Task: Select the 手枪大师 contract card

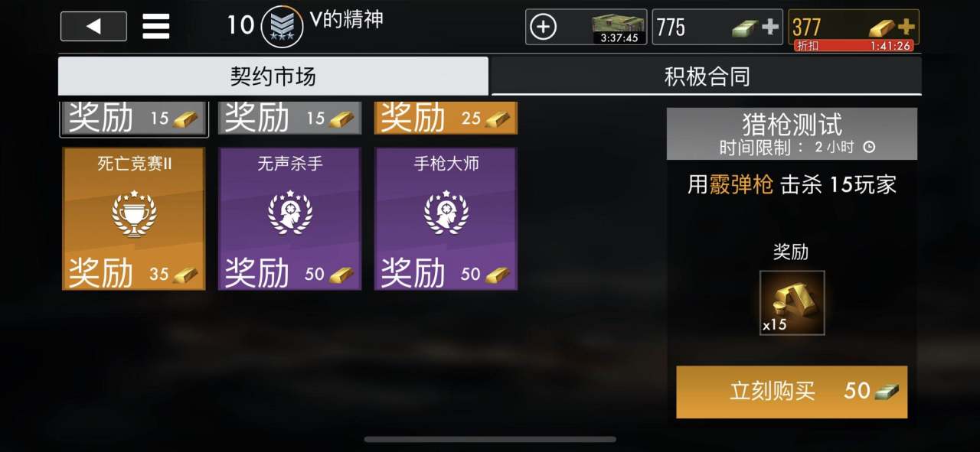Action: 446,219
